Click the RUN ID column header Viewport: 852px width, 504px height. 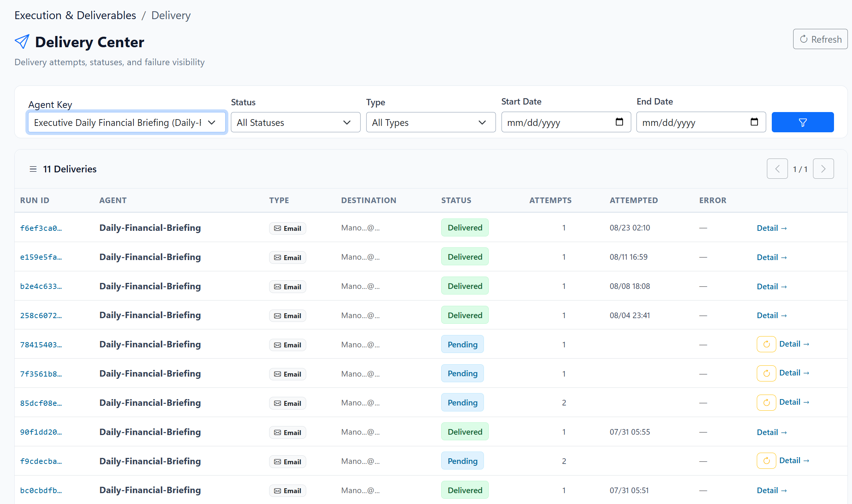click(x=35, y=200)
